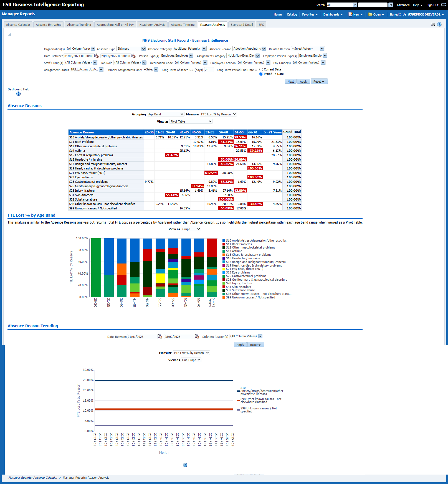Click the help icon beside page options
Screen dimensions: 448x484
tap(439, 24)
